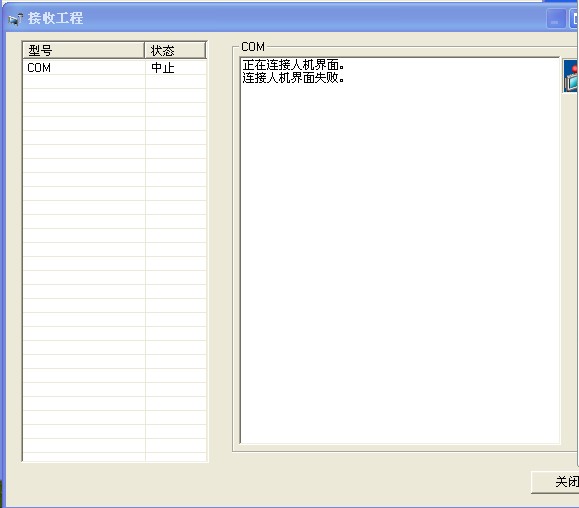Click the 接收工程 title bar text
Screen dimensions: 579x508
tap(55, 18)
